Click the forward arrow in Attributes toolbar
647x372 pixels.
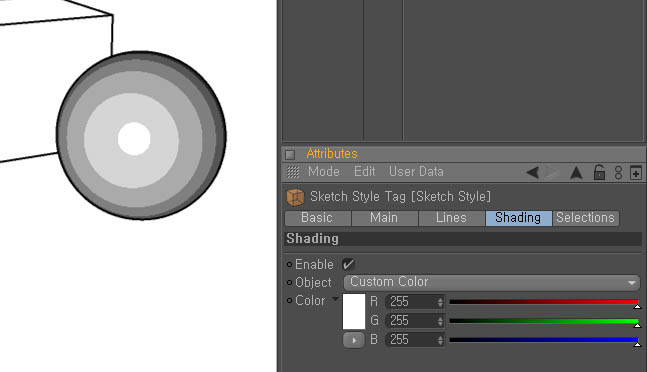(553, 172)
